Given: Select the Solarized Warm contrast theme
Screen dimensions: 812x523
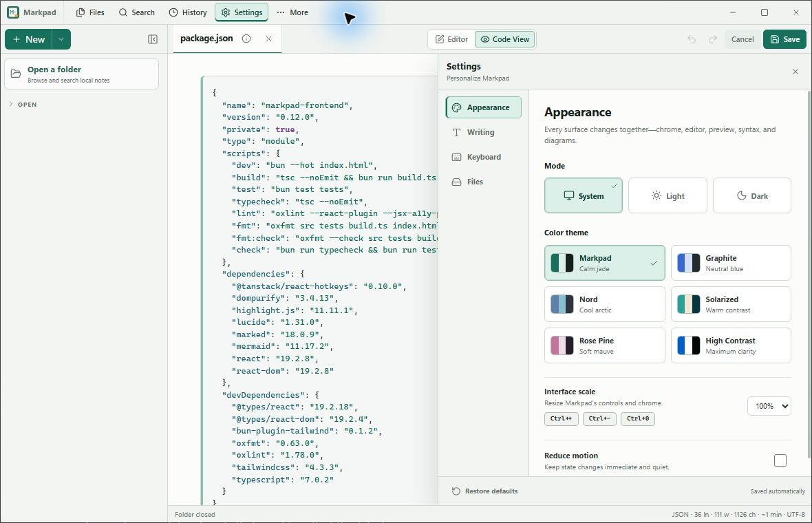Looking at the screenshot, I should [731, 304].
